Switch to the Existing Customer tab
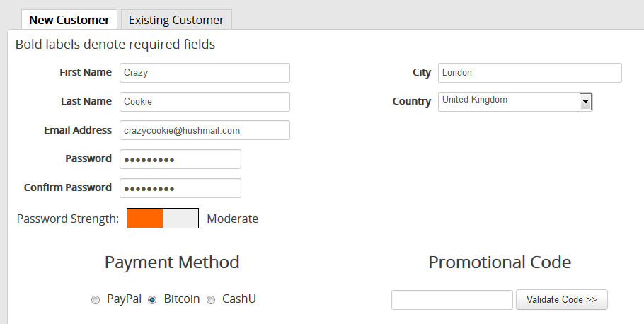Screen dimensions: 644x324 [176, 20]
